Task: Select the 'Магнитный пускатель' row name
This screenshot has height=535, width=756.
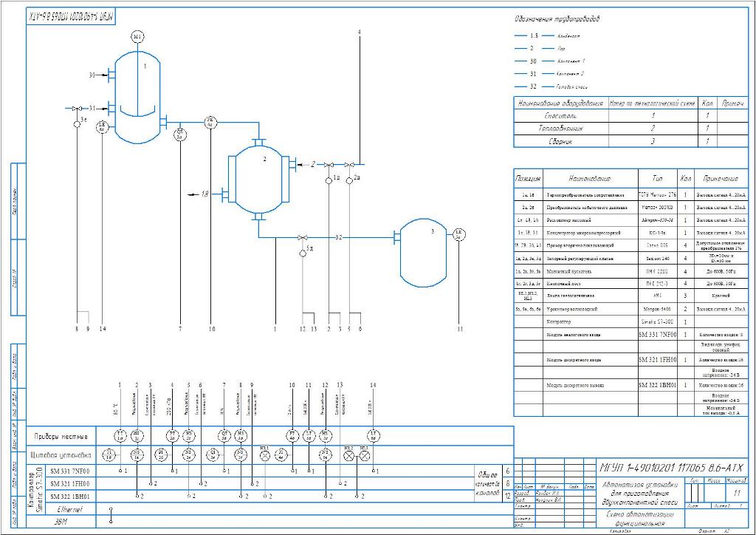Action: pyautogui.click(x=569, y=272)
